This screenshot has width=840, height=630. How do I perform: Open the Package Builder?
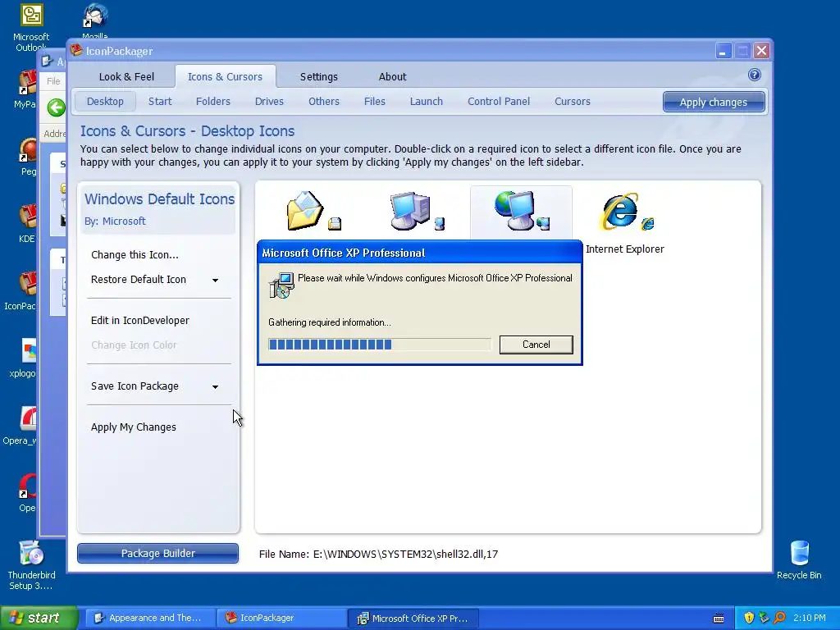[157, 554]
